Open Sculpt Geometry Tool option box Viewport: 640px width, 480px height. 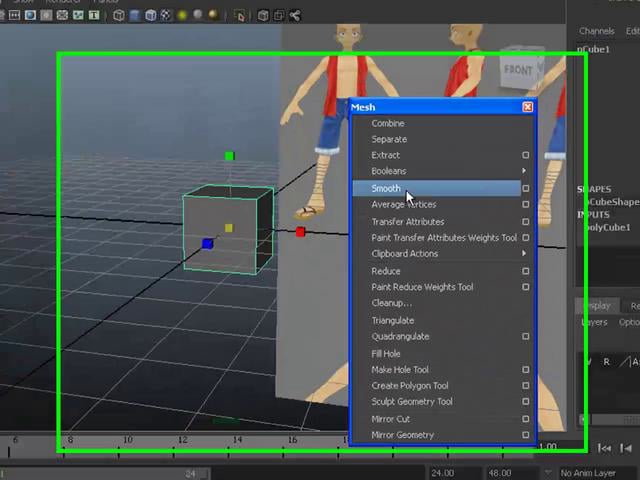526,401
